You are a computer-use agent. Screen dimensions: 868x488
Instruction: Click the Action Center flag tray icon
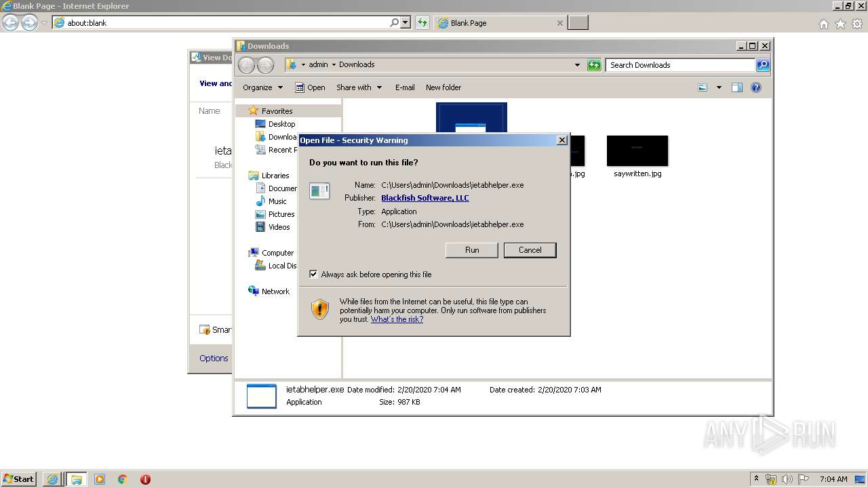[x=804, y=479]
